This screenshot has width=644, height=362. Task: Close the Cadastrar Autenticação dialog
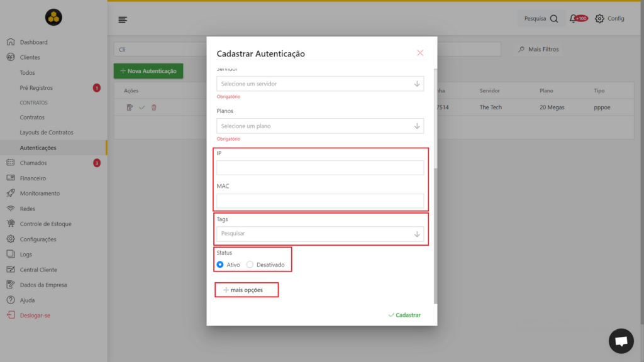coord(419,53)
